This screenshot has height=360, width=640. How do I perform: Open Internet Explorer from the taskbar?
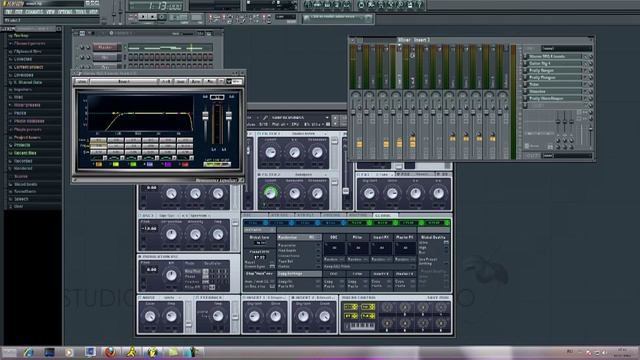click(x=29, y=352)
